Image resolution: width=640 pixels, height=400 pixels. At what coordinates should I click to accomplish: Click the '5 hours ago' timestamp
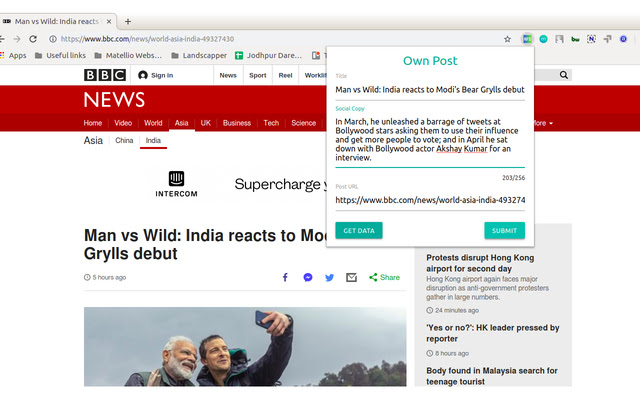pos(105,278)
